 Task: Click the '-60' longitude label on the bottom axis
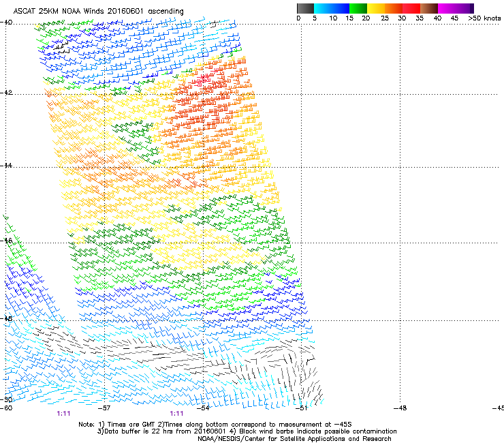(6, 408)
